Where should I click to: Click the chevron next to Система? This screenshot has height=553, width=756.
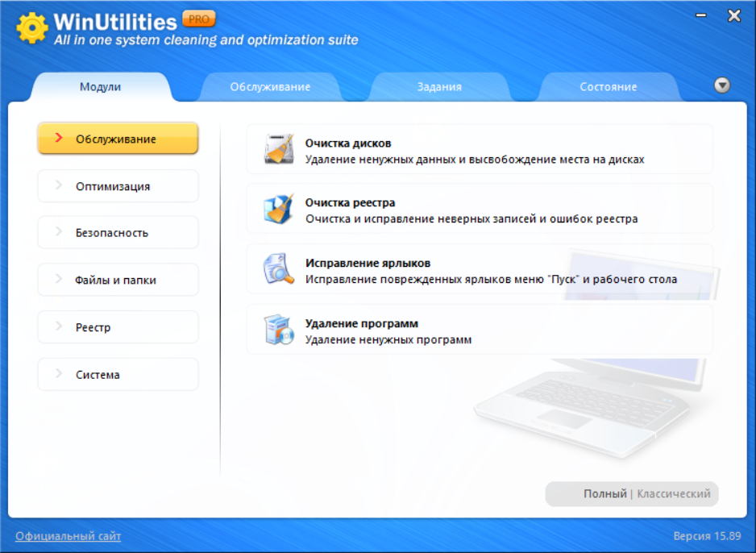click(59, 374)
